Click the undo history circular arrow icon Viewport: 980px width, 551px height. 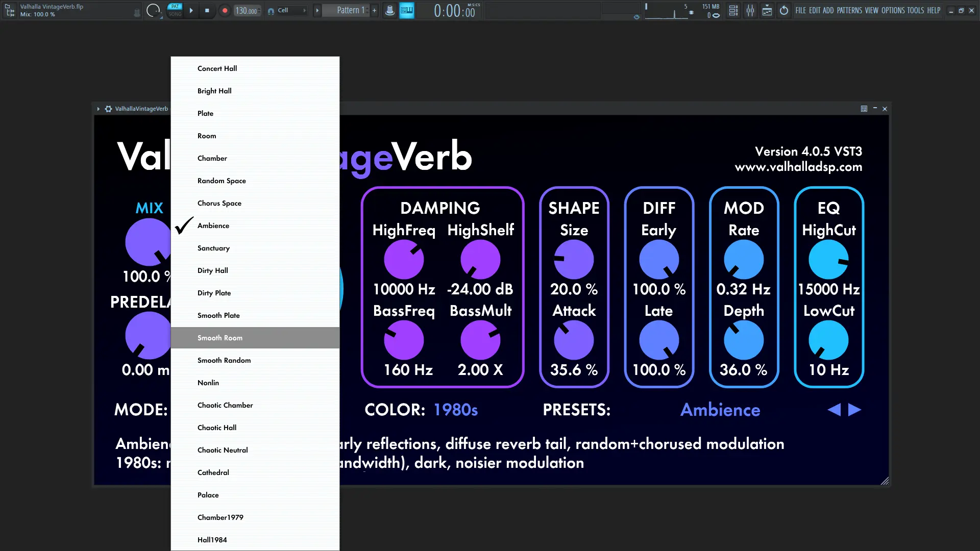click(x=784, y=10)
